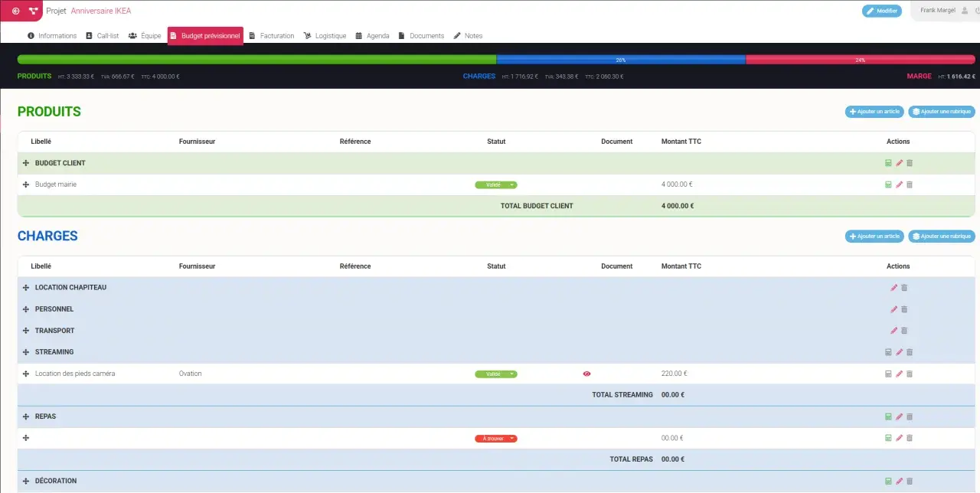Edit the Budget mairie line with pencil

pos(899,184)
